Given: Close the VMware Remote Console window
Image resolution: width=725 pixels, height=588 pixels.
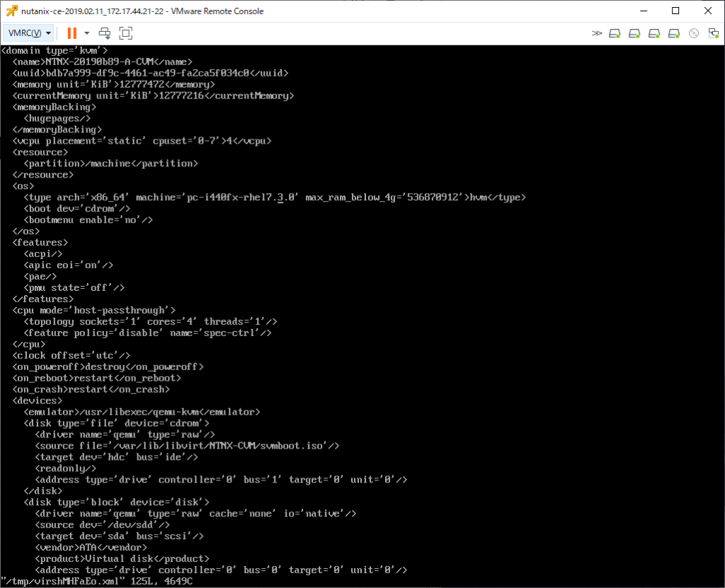Looking at the screenshot, I should [708, 11].
